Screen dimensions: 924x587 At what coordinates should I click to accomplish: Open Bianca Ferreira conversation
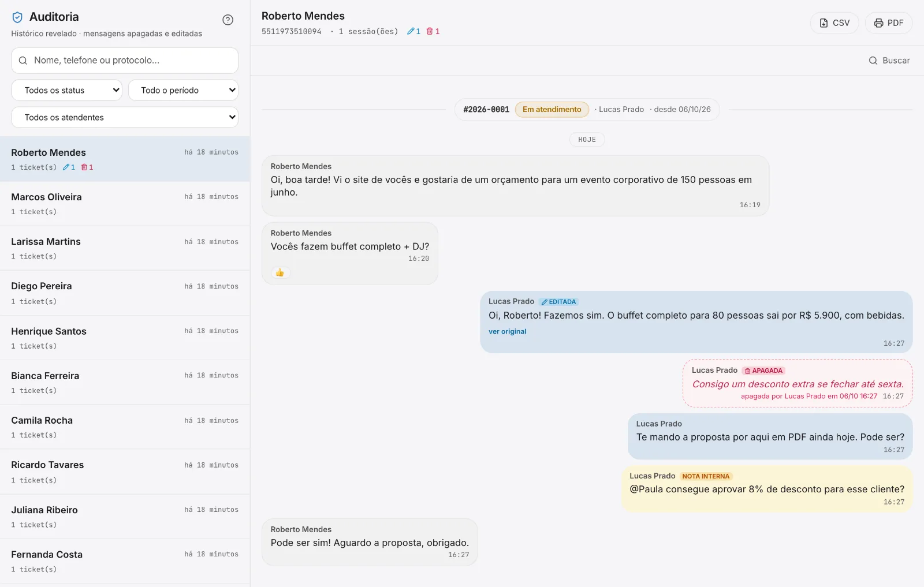tap(125, 382)
